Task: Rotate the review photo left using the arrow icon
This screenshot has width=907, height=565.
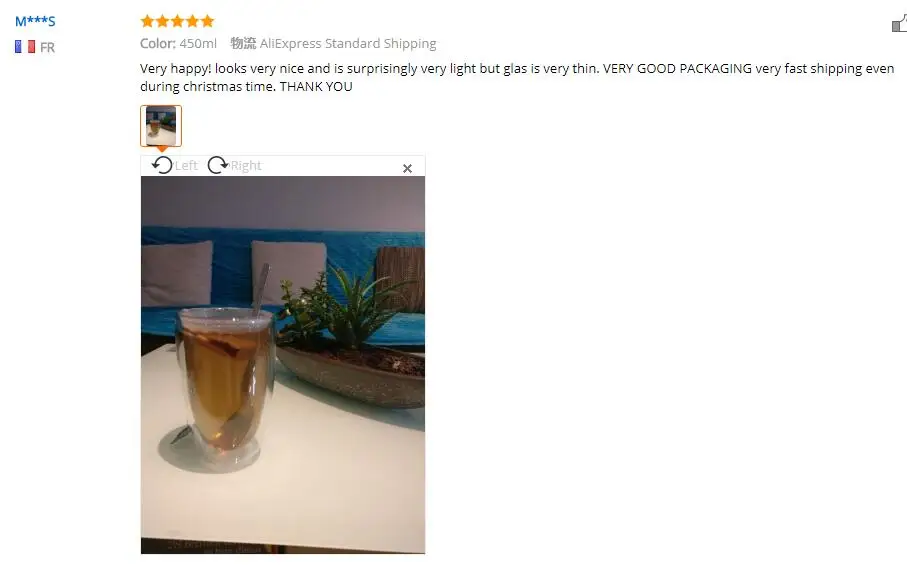Action: pos(162,165)
